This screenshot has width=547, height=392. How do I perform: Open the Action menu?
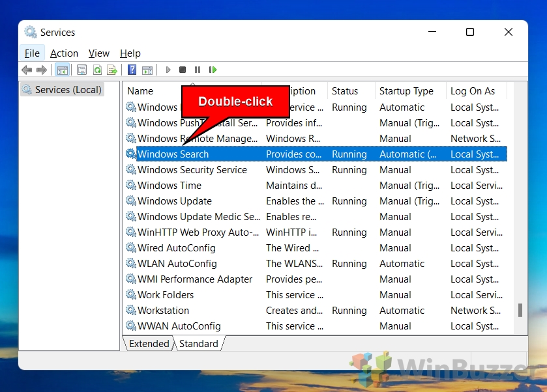64,53
